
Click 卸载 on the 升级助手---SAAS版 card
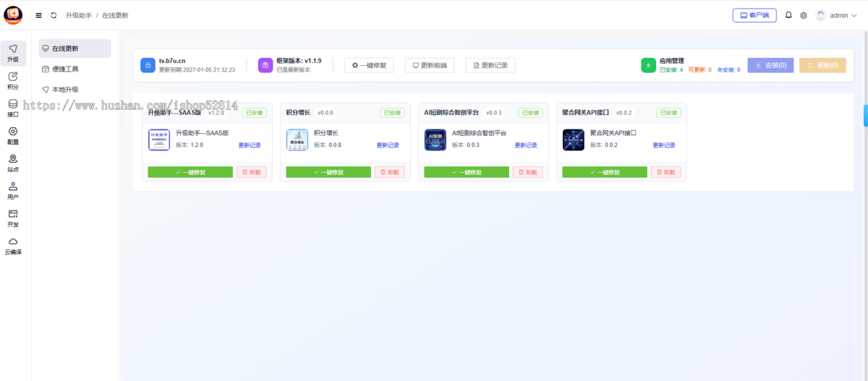click(x=251, y=172)
